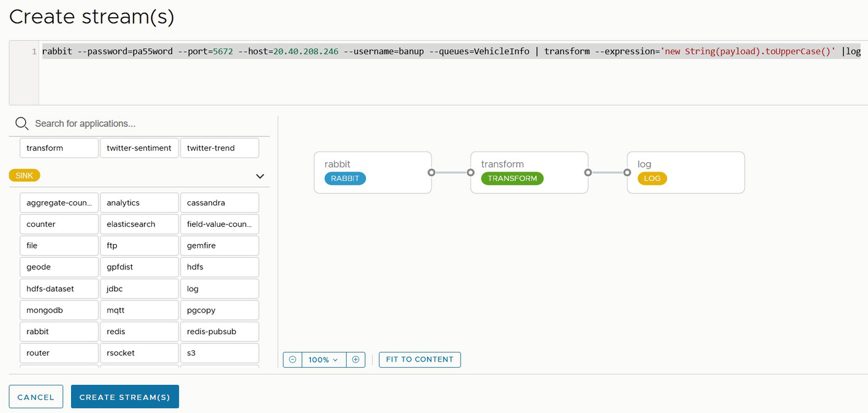Collapse the SINK section chevron

click(260, 176)
